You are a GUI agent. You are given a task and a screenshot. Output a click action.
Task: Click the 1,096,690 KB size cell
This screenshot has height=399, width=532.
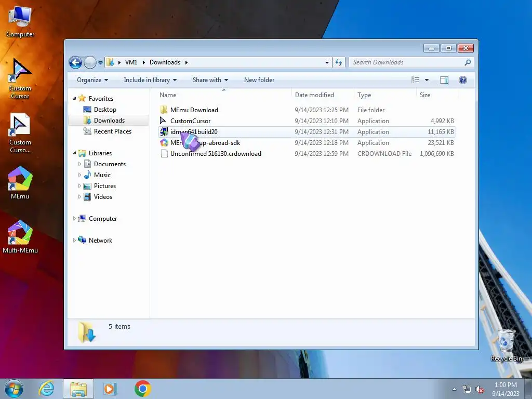pyautogui.click(x=436, y=154)
